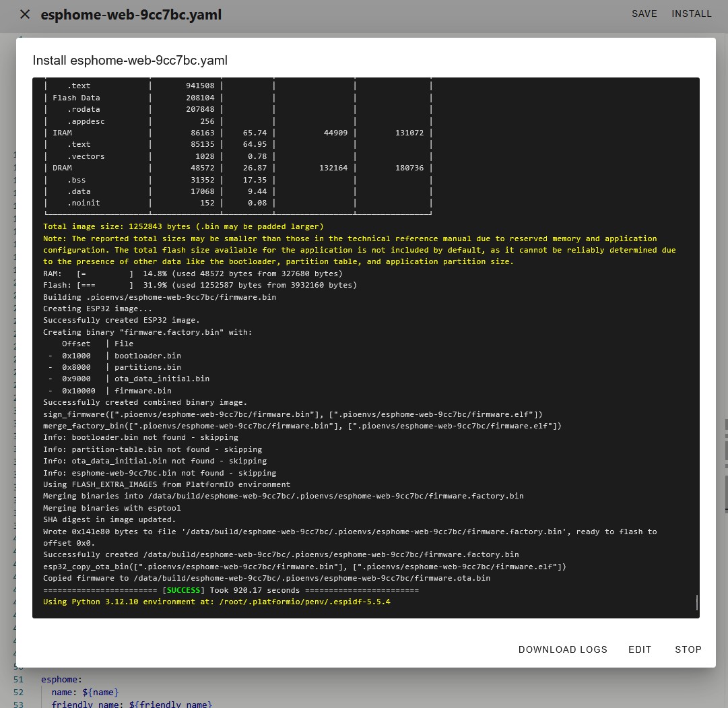Download the install logs
728x708 pixels.
pos(563,649)
